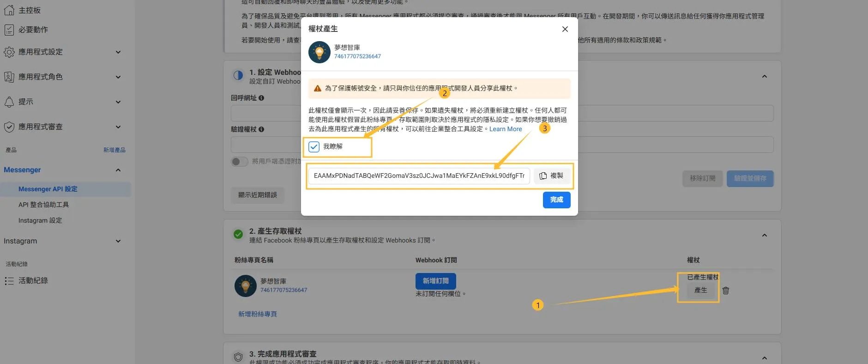Click the info icon next to 回呼網址
Image resolution: width=868 pixels, height=364 pixels.
click(x=261, y=98)
